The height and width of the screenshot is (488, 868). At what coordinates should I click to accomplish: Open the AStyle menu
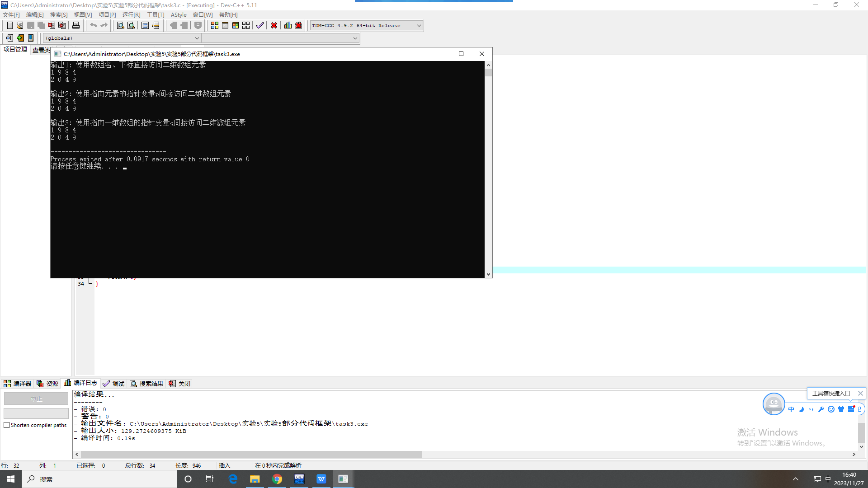pyautogui.click(x=178, y=15)
